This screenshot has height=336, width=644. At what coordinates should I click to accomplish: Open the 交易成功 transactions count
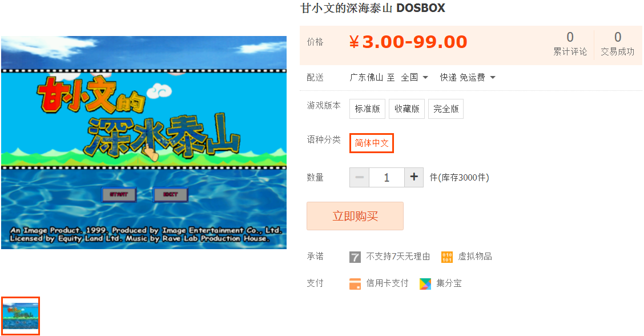(617, 43)
